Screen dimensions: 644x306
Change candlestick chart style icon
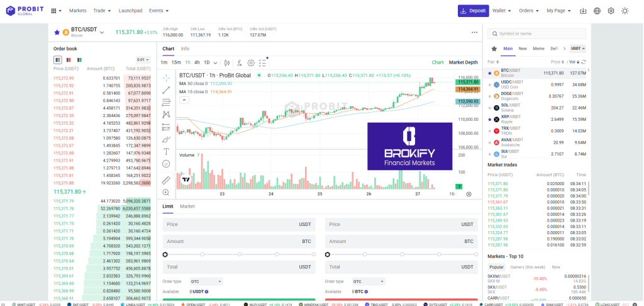point(227,62)
